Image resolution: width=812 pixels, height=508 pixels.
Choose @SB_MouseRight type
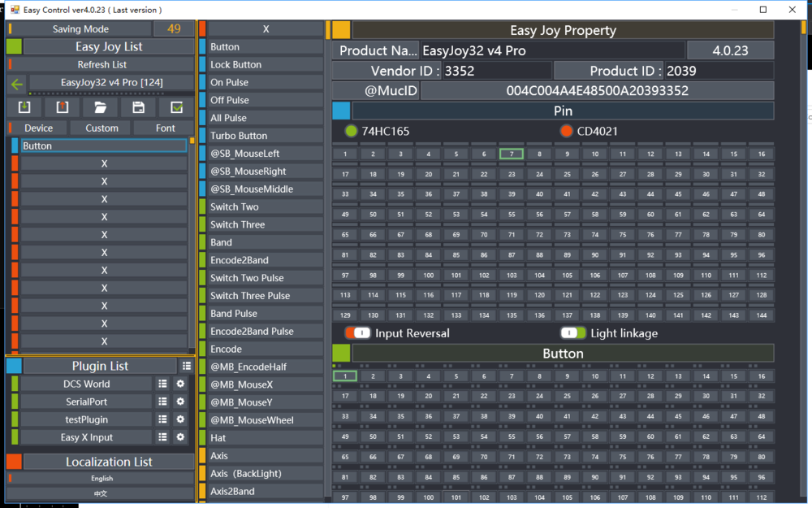(266, 171)
